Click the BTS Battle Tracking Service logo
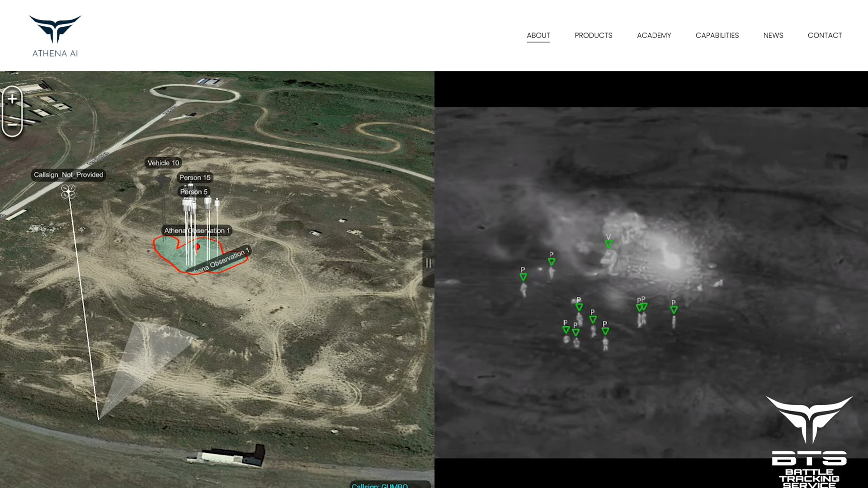 809,442
